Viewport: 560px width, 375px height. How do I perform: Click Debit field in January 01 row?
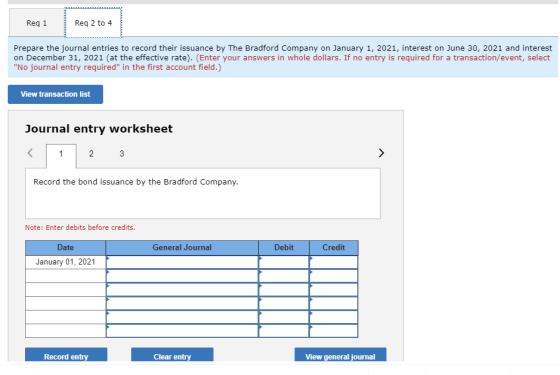coord(284,262)
